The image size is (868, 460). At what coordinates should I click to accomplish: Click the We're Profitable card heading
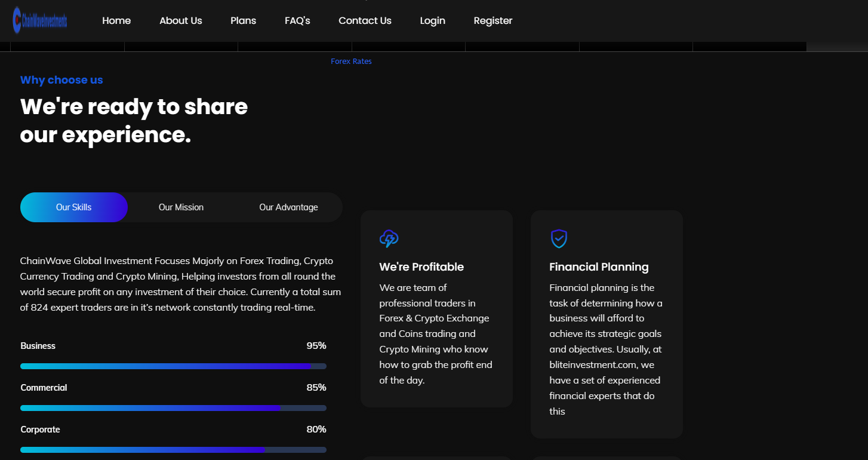(x=421, y=267)
